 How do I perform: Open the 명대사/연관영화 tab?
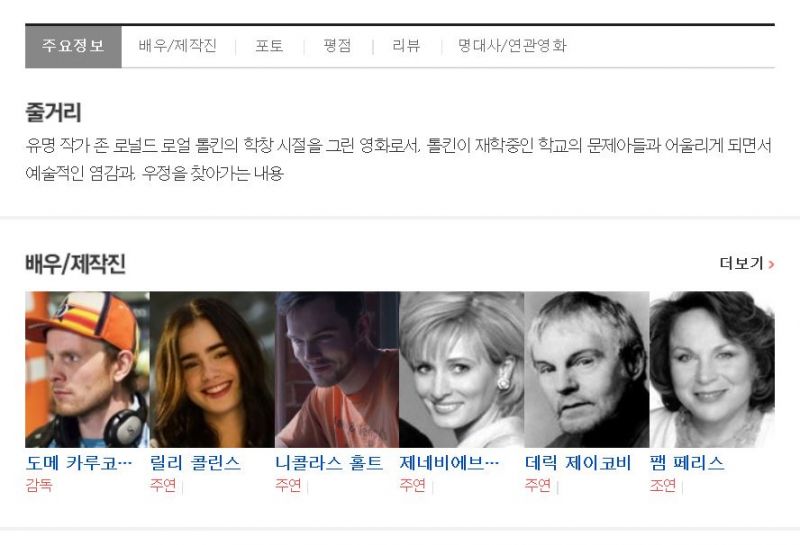click(512, 46)
